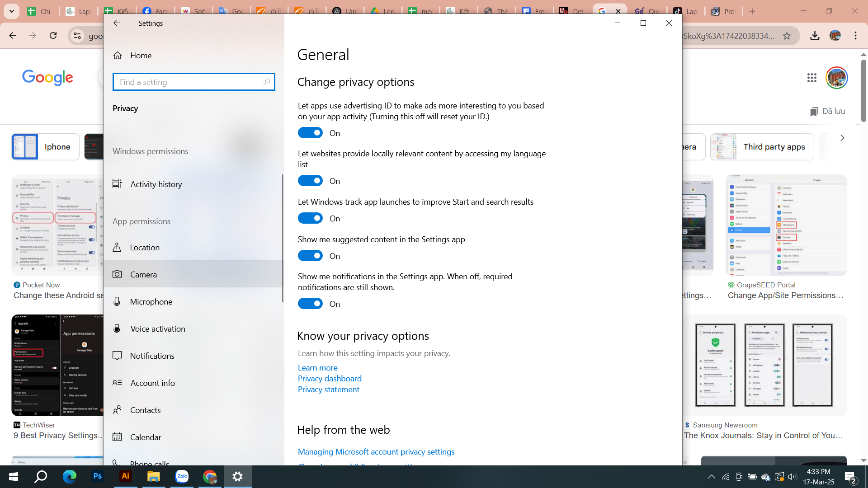Turn off suggested content in Settings toggle
The image size is (868, 488).
(x=310, y=256)
